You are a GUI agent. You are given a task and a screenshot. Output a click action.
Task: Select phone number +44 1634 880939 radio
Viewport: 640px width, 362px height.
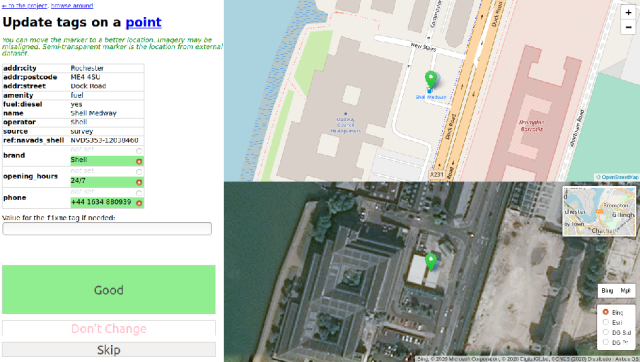139,203
